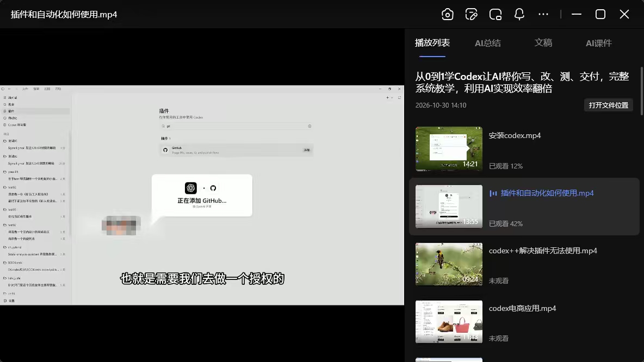Switch to the AI总结 tab

tap(488, 43)
